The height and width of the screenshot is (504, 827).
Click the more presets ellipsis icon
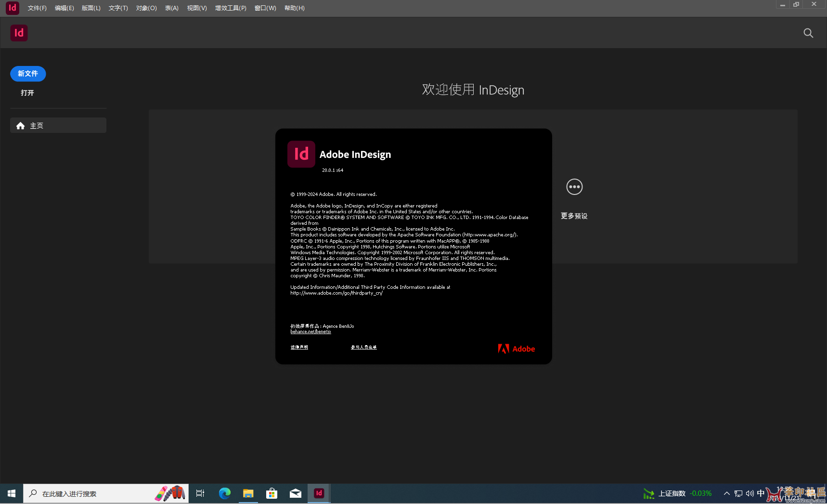click(x=574, y=187)
